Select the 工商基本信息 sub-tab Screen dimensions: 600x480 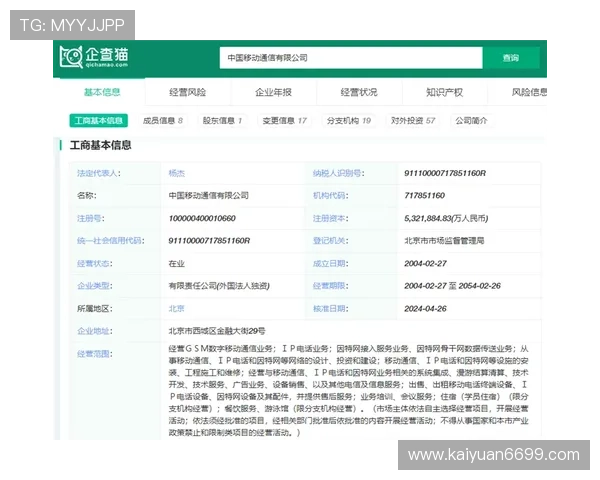coord(98,121)
